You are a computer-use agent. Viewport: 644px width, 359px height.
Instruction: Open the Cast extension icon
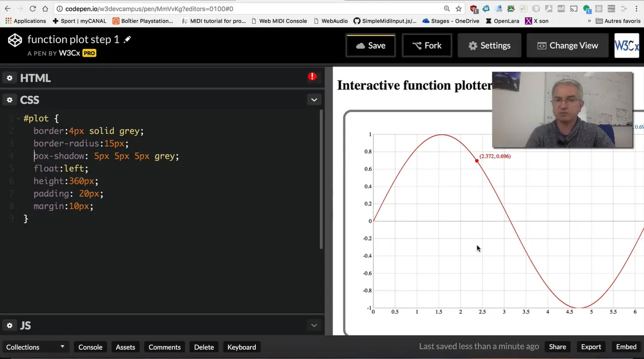point(573,8)
